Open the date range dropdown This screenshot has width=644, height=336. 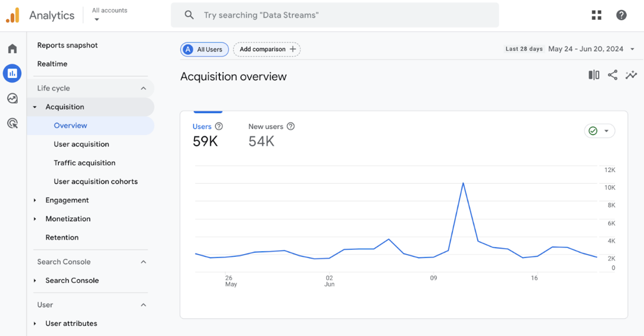coord(591,49)
